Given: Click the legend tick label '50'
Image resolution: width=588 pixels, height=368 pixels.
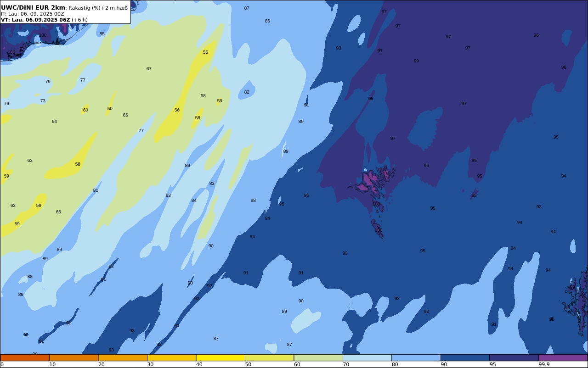Looking at the screenshot, I should [x=248, y=364].
